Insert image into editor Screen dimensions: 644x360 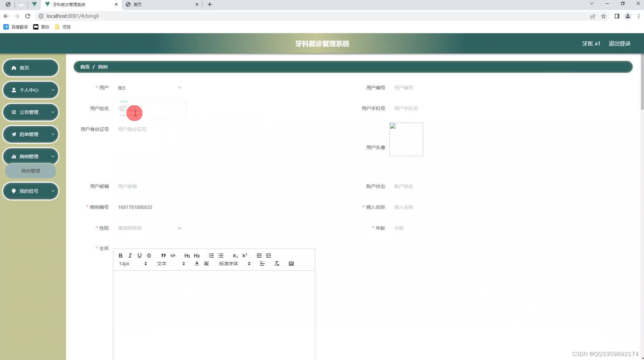pyautogui.click(x=291, y=264)
